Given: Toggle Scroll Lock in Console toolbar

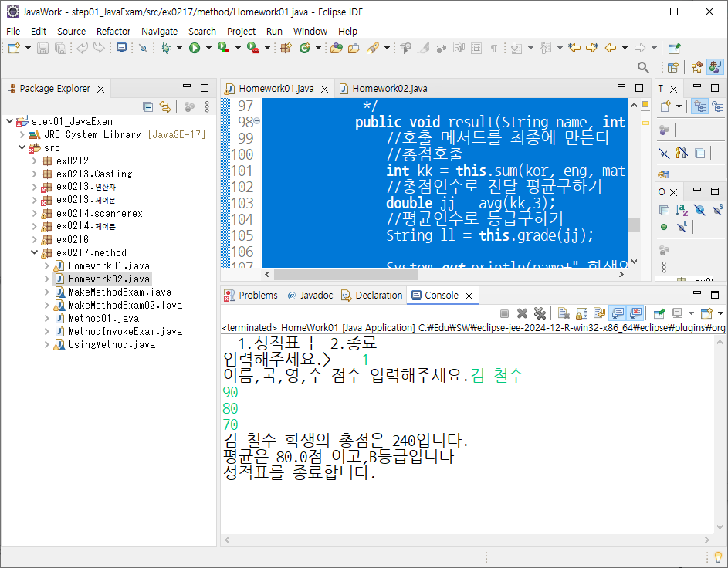Looking at the screenshot, I should 582,313.
